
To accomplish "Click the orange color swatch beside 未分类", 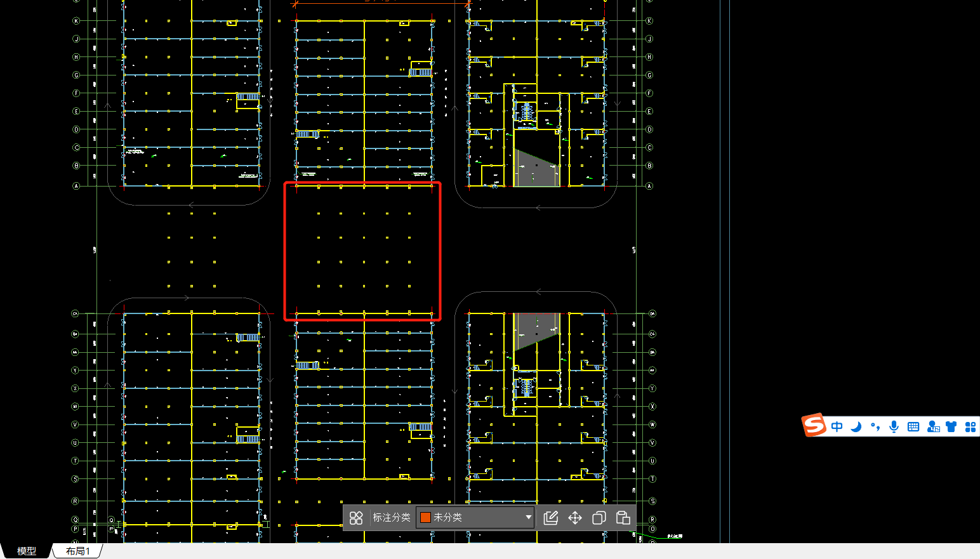I will point(425,518).
